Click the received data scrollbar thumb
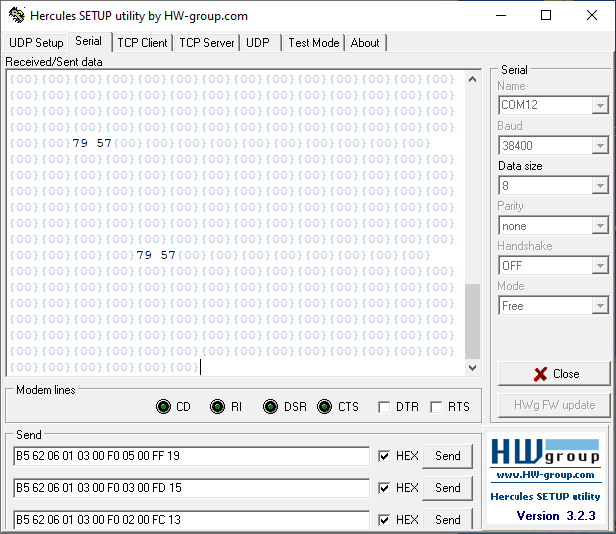The height and width of the screenshot is (534, 616). click(472, 321)
